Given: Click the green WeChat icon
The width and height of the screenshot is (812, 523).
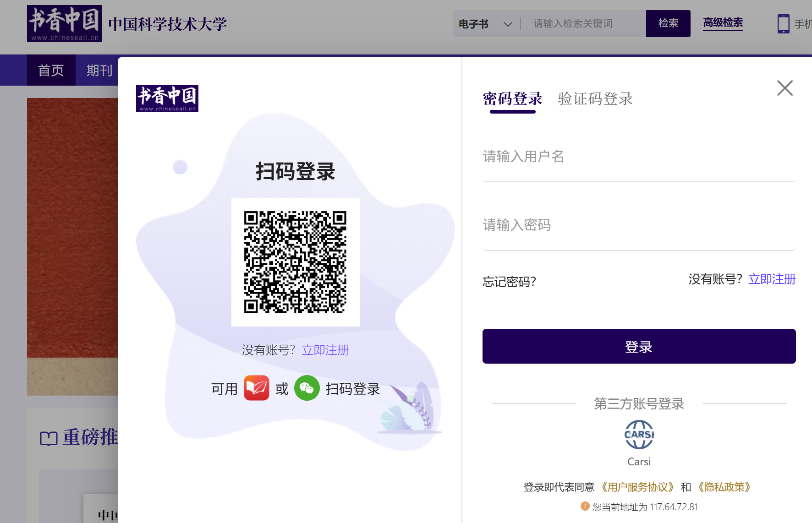Looking at the screenshot, I should [307, 388].
